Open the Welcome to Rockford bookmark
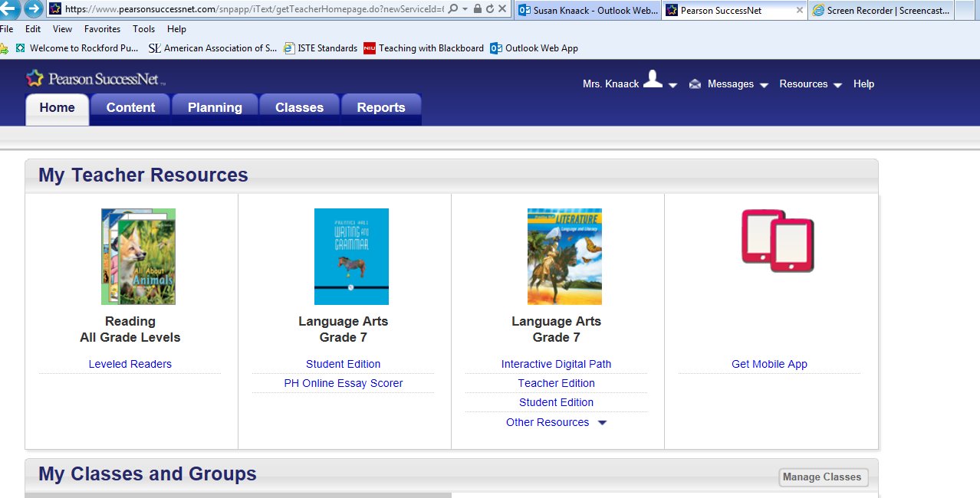Viewport: 980px width, 498px height. coord(77,48)
